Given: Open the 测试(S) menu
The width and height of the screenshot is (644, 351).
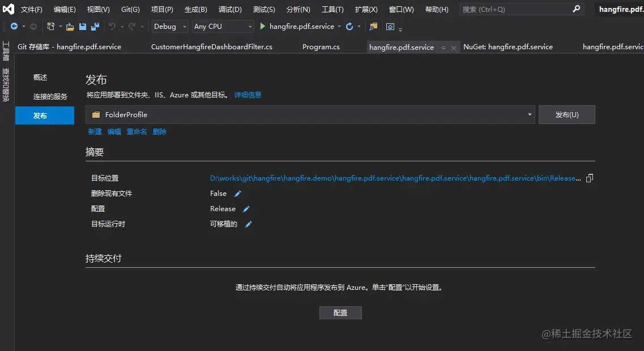Looking at the screenshot, I should [x=264, y=9].
